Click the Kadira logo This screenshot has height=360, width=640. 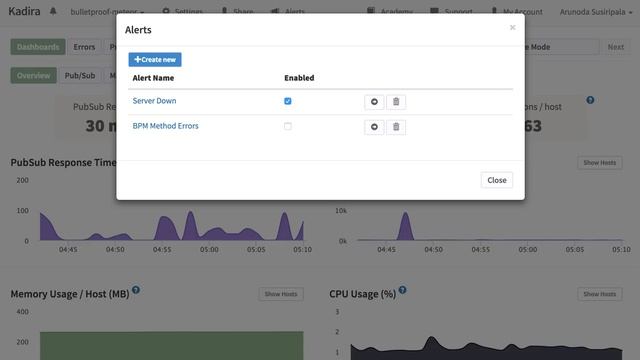pyautogui.click(x=24, y=11)
